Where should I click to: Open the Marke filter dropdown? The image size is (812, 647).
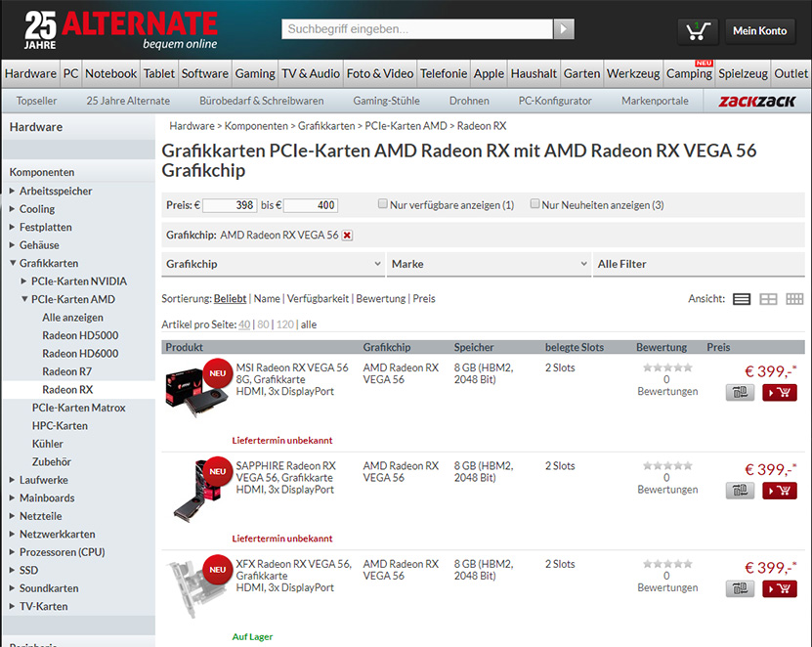click(489, 264)
